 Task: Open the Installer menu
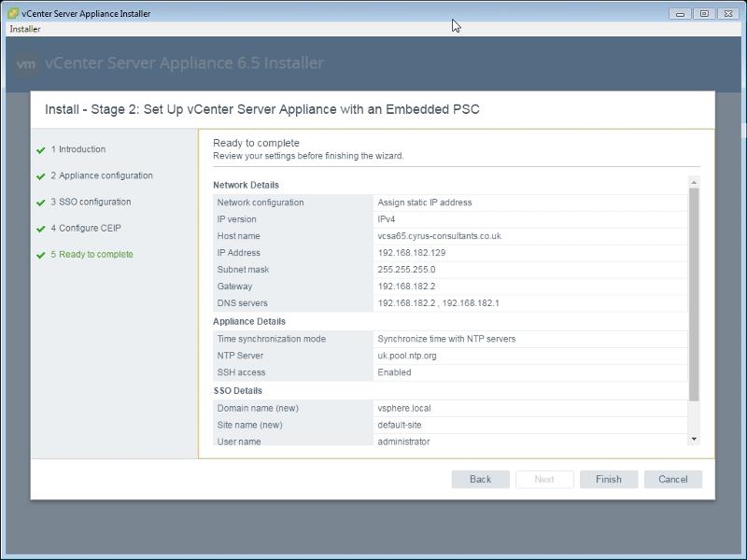pos(25,29)
